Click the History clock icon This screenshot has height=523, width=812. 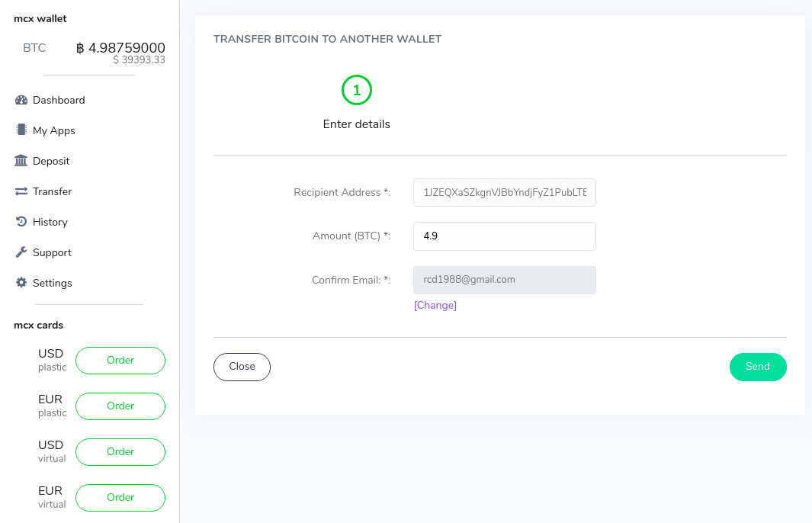tap(21, 222)
